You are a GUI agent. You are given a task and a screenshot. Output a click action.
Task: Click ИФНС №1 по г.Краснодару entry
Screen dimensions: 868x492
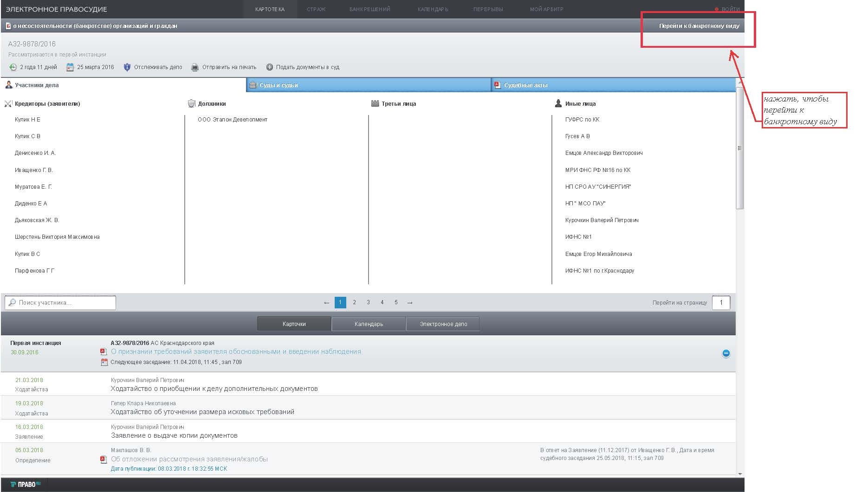point(600,271)
